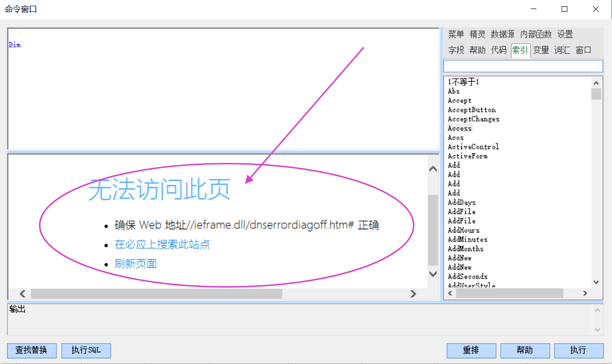Click the browser pane scroll-down arrow
612x364 pixels.
point(433,273)
